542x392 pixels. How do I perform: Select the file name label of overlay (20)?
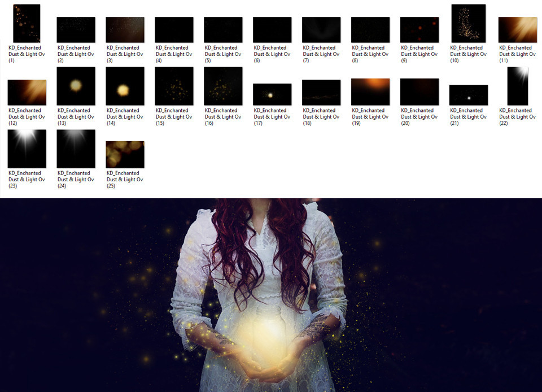click(x=419, y=117)
